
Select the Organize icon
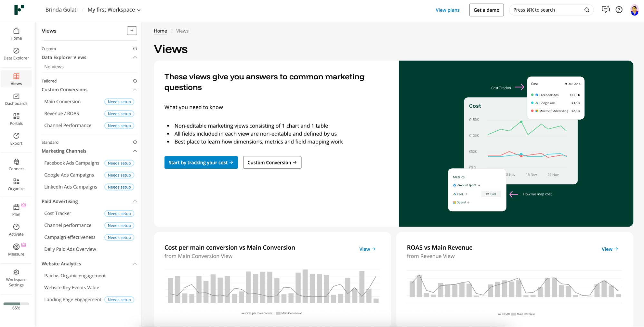(x=16, y=184)
